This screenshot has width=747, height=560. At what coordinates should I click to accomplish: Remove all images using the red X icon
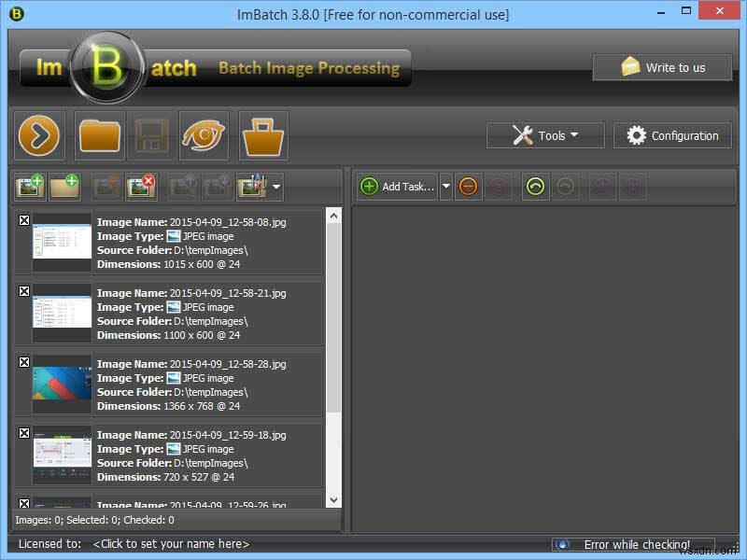(x=141, y=186)
